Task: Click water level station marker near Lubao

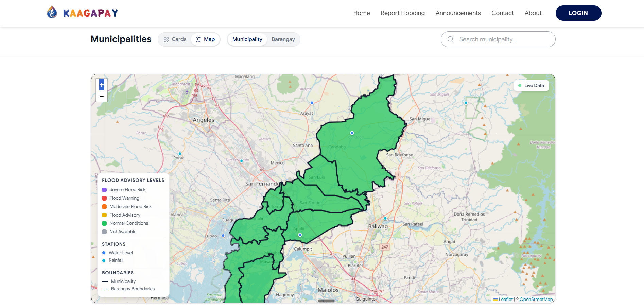Action: [x=223, y=235]
